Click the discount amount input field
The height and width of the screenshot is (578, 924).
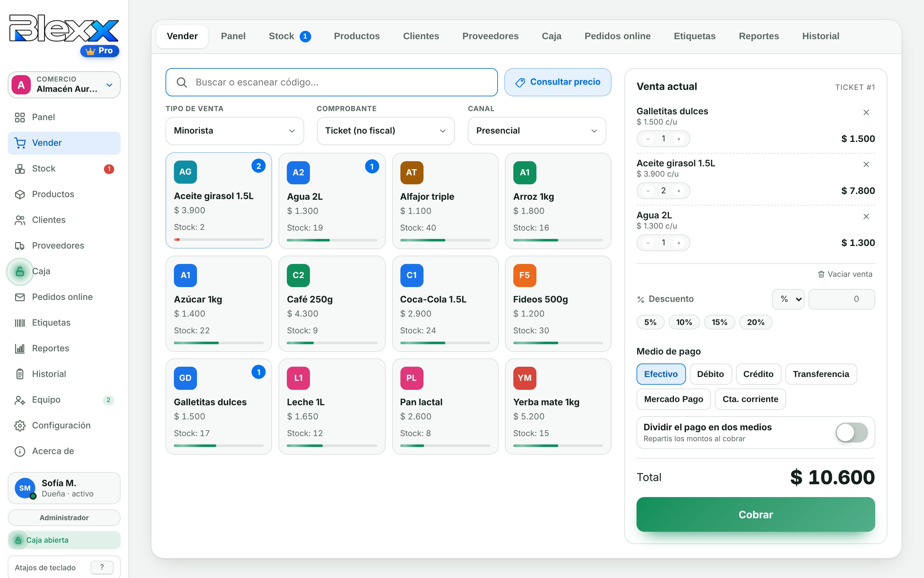click(842, 299)
